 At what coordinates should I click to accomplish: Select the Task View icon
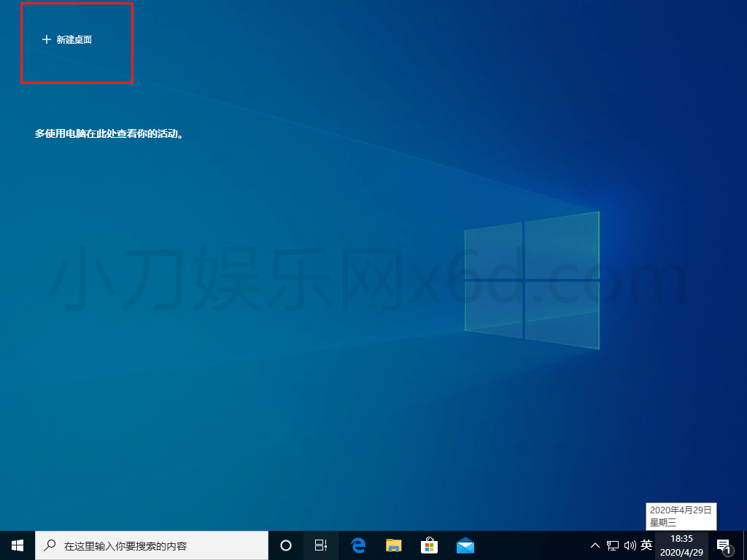coord(320,545)
